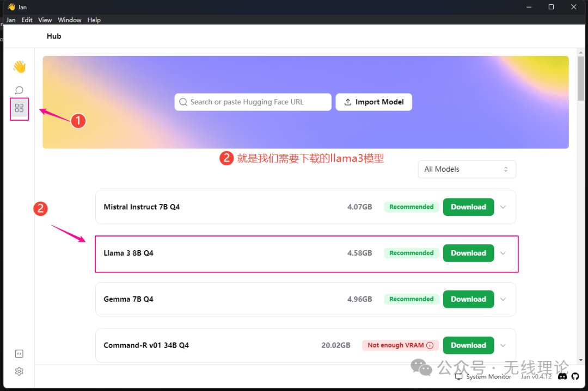Open the Settings gear icon in sidebar
Viewport: 588px width, 391px height.
point(19,371)
